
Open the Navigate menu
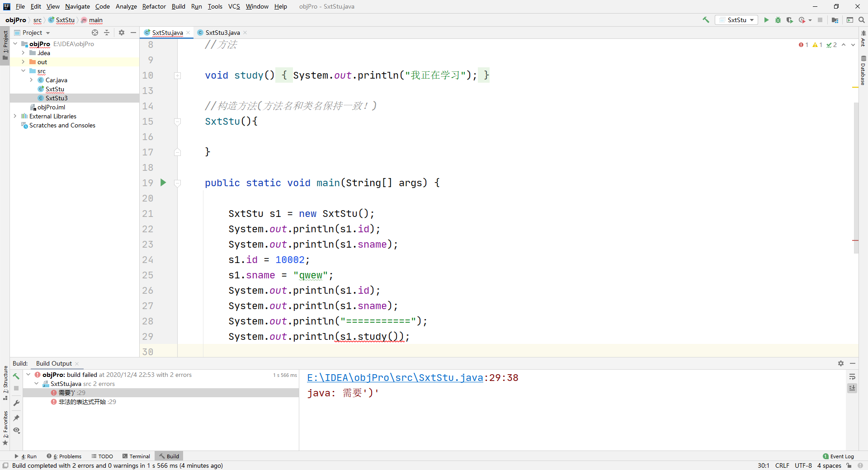point(77,6)
